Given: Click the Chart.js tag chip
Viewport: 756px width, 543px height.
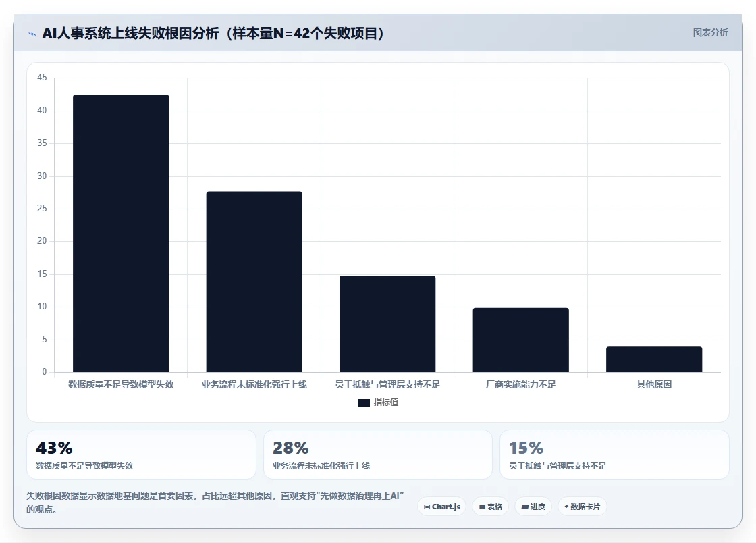Looking at the screenshot, I should 441,507.
